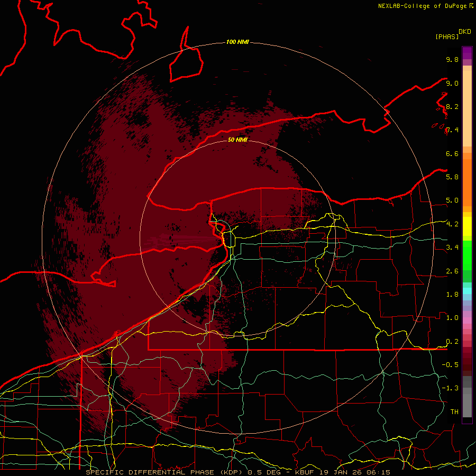Click the 0.2 scale value
The image size is (476, 476).
tap(452, 342)
